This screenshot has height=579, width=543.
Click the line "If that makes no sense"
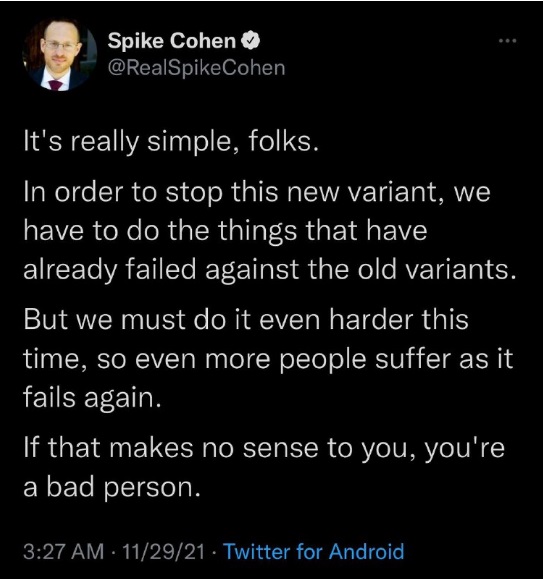264,448
